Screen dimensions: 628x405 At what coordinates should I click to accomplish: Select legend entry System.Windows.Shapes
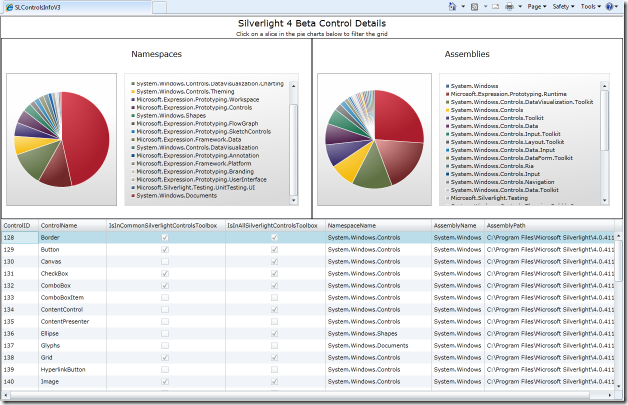[169, 116]
